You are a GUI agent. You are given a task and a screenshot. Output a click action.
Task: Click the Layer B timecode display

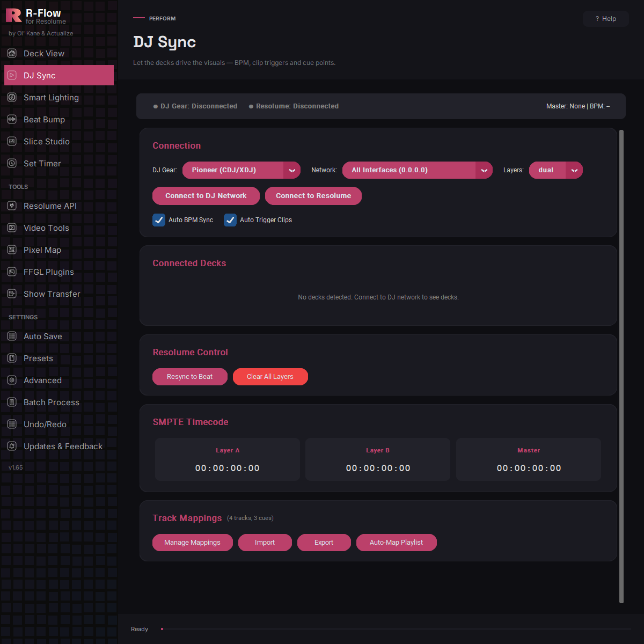(378, 468)
